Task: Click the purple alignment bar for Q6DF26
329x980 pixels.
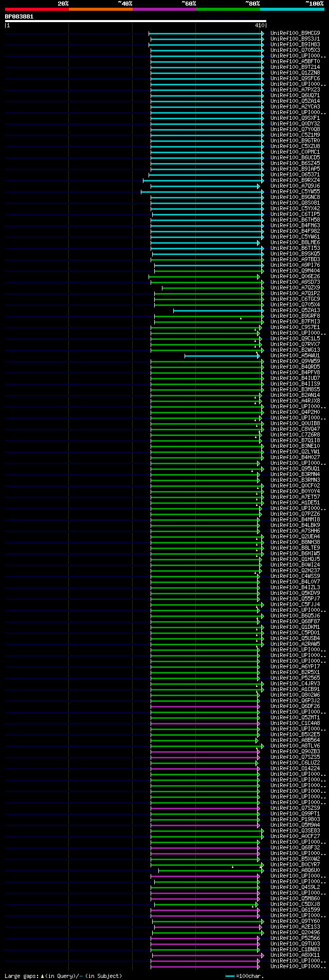Action: coord(205,706)
